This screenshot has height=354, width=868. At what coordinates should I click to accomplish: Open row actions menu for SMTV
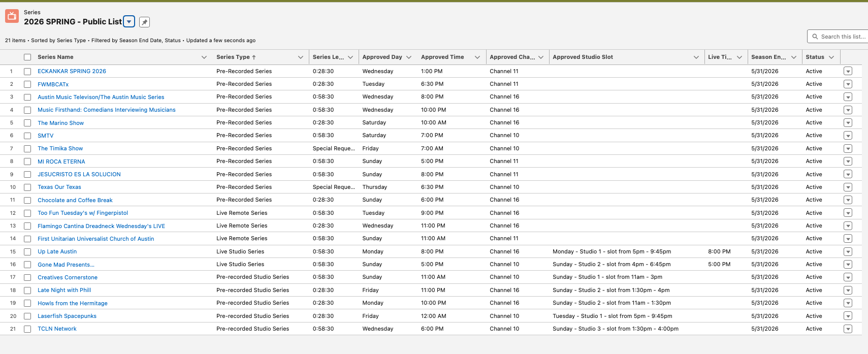pos(847,136)
